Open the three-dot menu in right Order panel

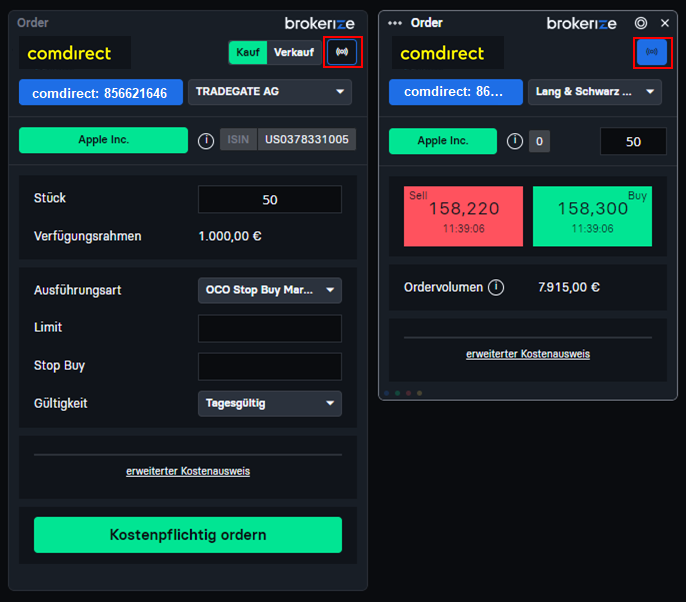point(395,23)
